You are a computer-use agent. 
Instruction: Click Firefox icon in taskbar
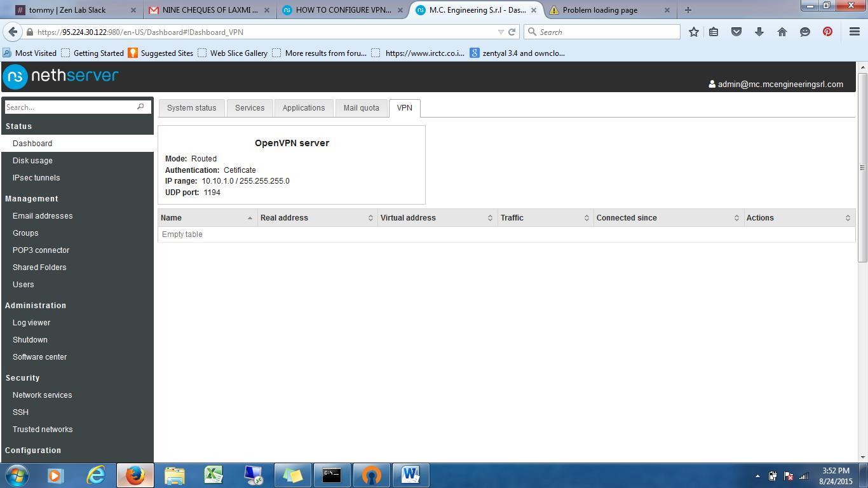(135, 475)
